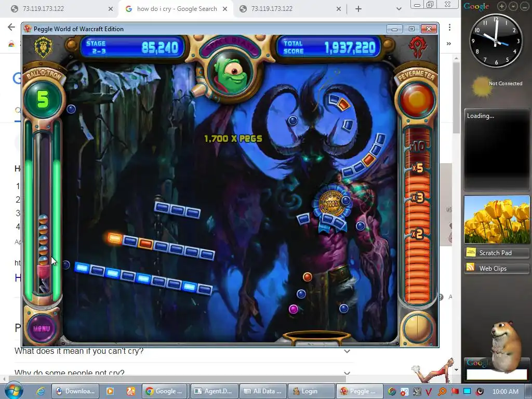Open the Google sidebar dropdown arrow menu
Viewport: 532px width, 399px height.
(513, 6)
